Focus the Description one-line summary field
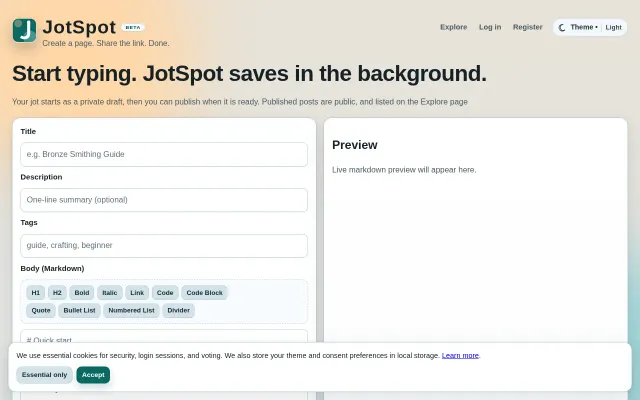640x400 pixels. 164,200
